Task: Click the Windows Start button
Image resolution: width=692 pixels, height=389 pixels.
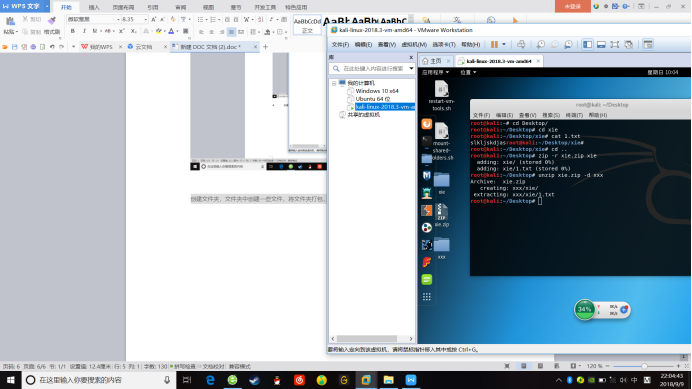Action: (x=11, y=380)
